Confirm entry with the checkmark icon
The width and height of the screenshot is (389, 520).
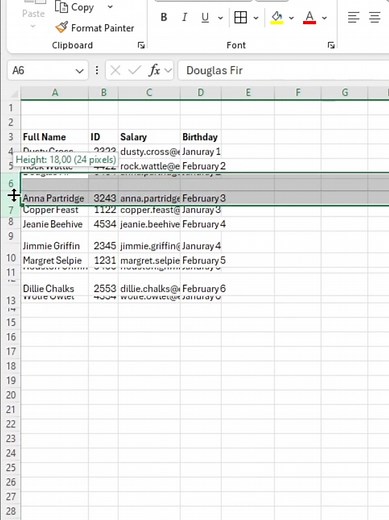pos(134,70)
